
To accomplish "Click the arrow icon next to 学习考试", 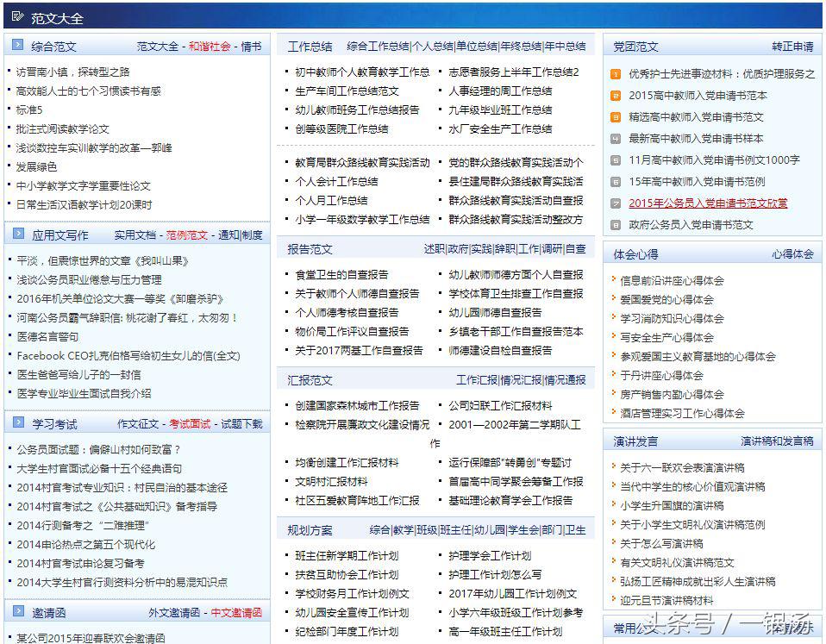I will click(x=18, y=423).
